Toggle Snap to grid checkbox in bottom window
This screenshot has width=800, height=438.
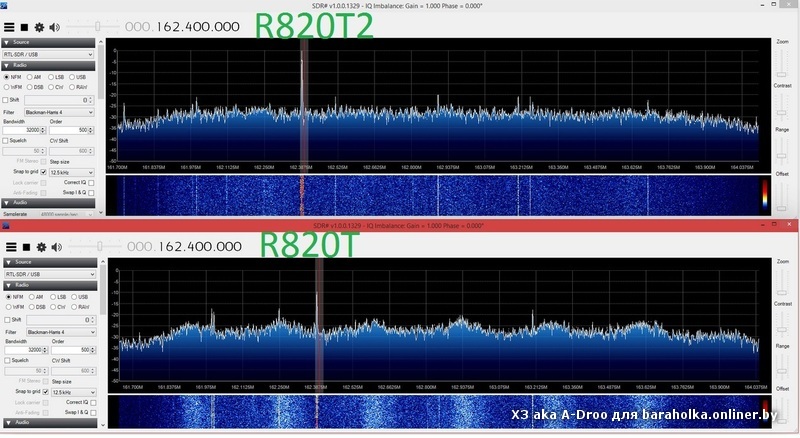tap(45, 392)
